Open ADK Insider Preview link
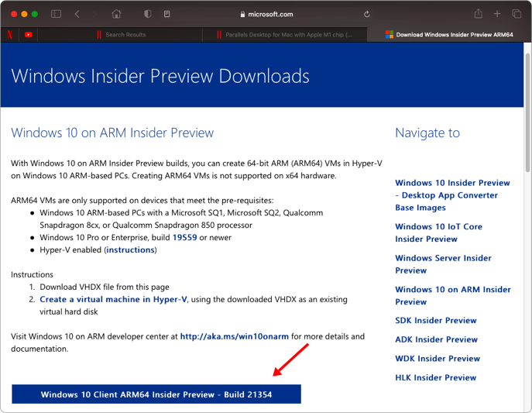Screen dimensions: 532x413 point(436,339)
